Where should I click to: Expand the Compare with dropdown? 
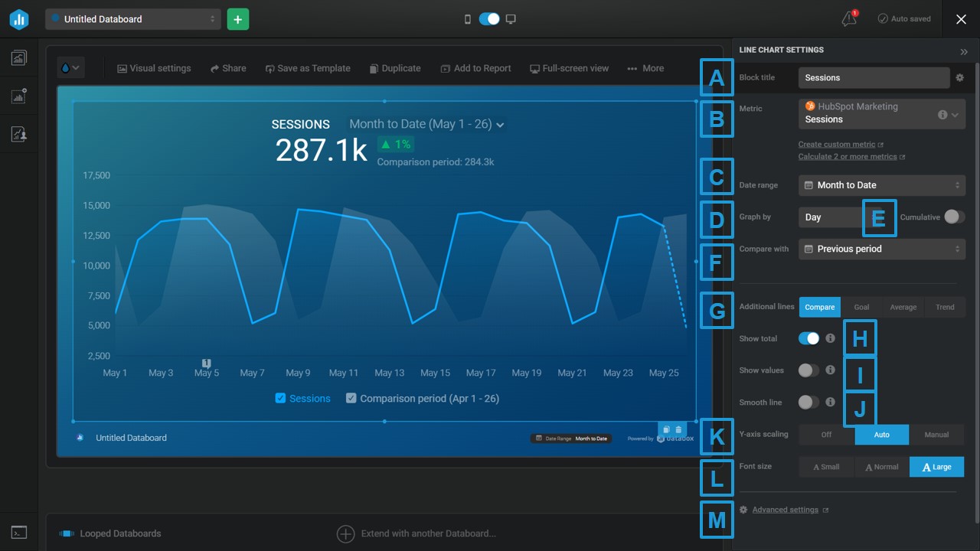(881, 249)
